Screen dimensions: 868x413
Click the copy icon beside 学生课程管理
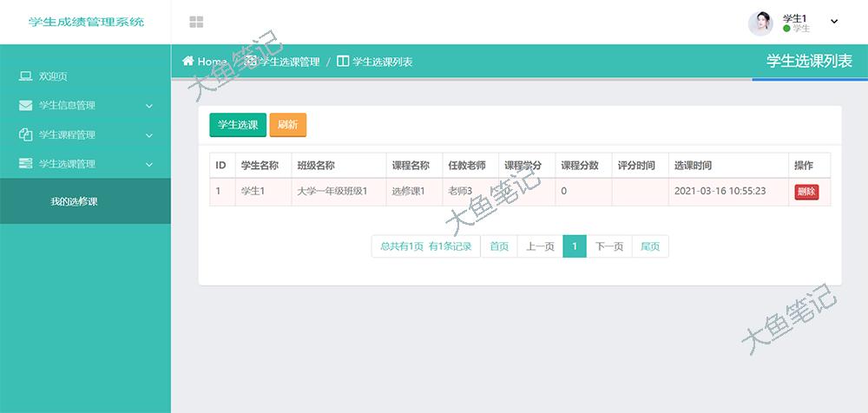point(25,134)
